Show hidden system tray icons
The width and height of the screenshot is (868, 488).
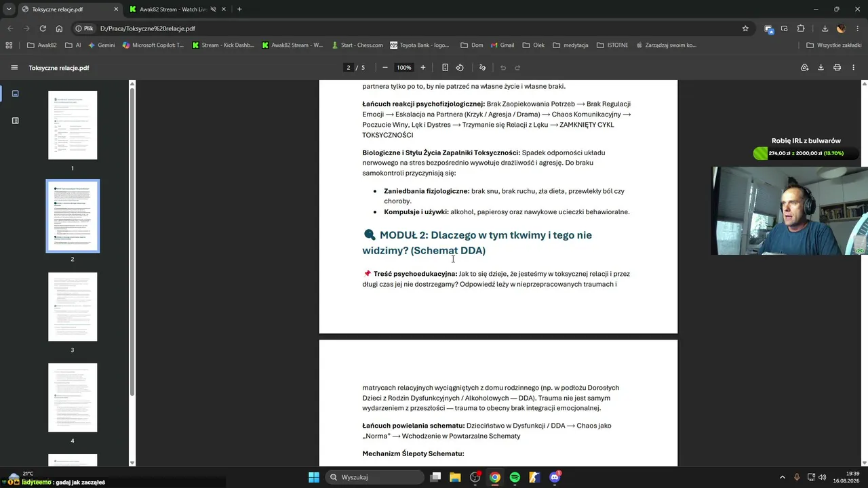pos(782,477)
